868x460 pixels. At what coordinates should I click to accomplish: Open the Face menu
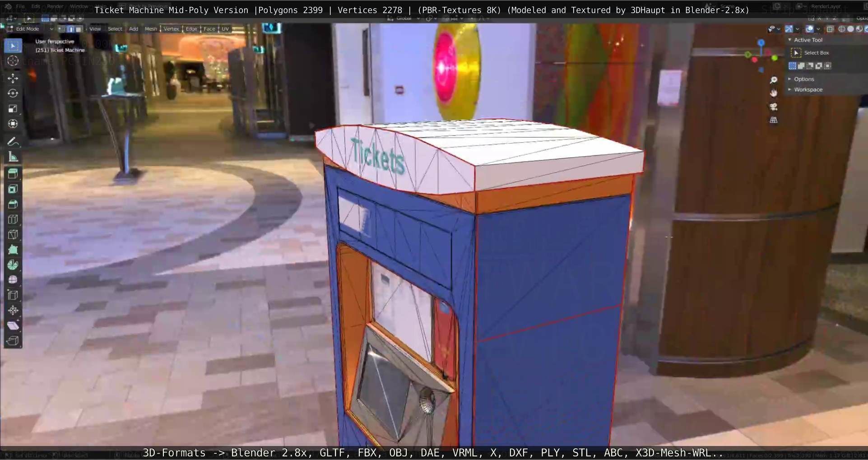click(209, 29)
